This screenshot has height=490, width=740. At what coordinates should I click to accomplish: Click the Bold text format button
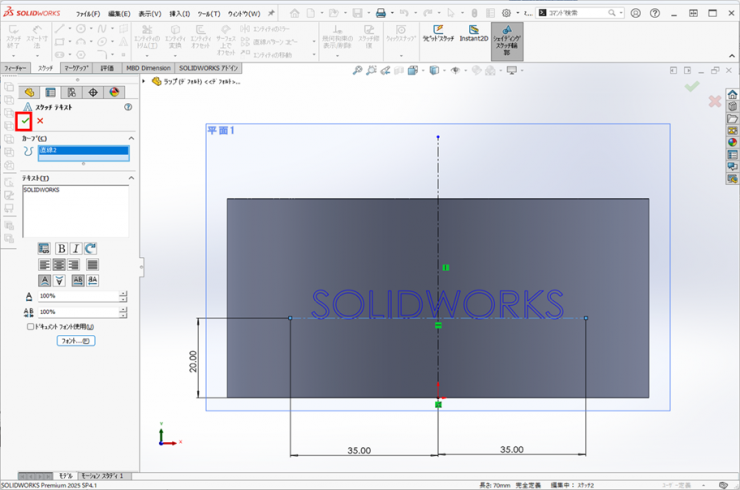(x=61, y=248)
